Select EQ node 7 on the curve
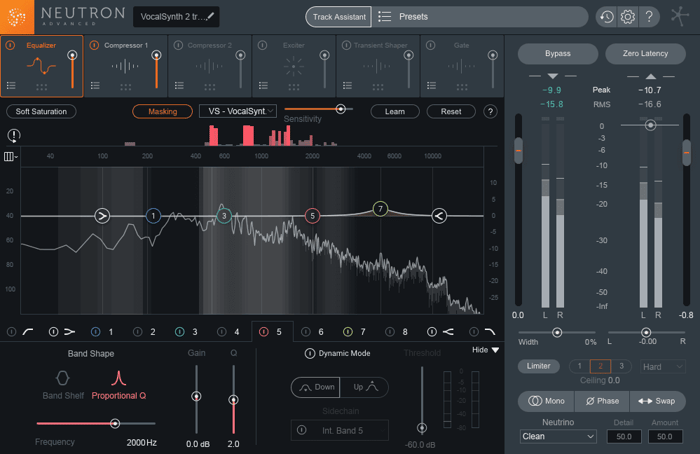 coord(380,209)
